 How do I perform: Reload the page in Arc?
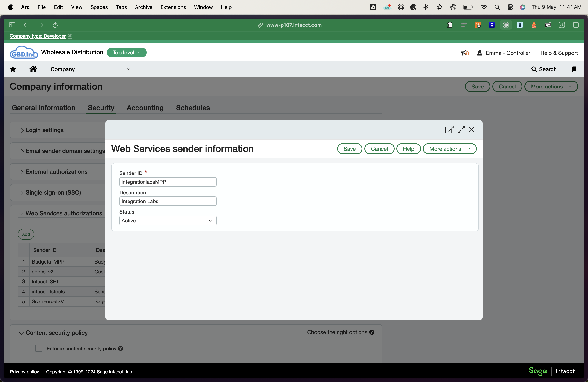pyautogui.click(x=55, y=25)
